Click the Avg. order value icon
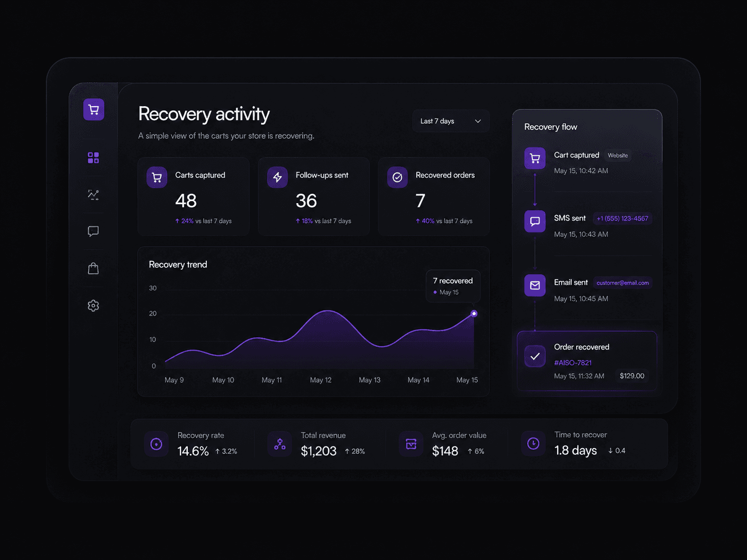The image size is (747, 560). (x=411, y=444)
